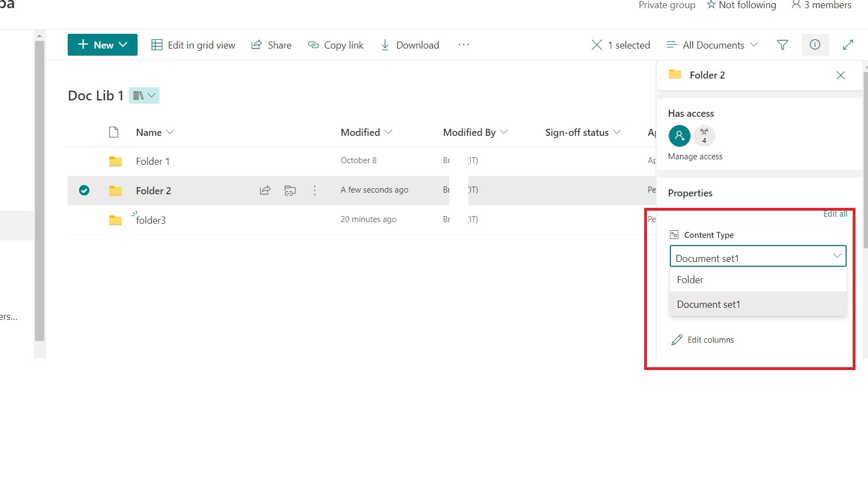Select Folder in the content type list
The height and width of the screenshot is (478, 868).
click(x=758, y=279)
